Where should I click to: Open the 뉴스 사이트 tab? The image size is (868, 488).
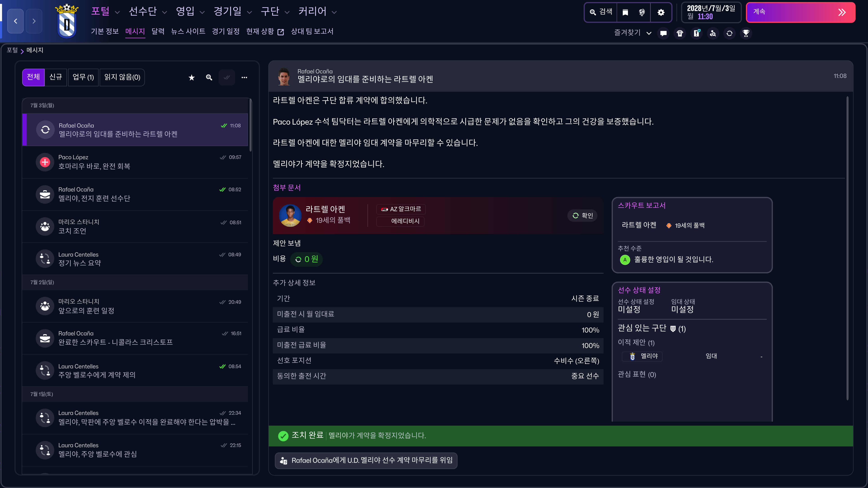[188, 31]
